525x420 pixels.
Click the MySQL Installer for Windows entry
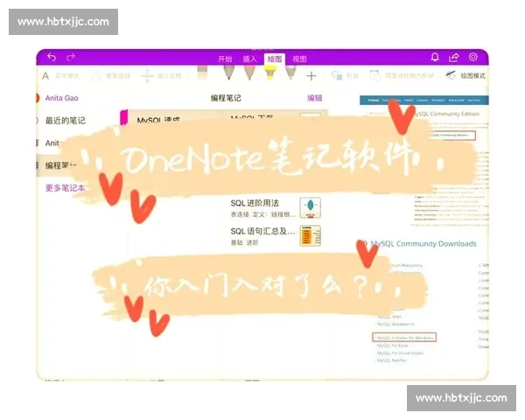[404, 338]
